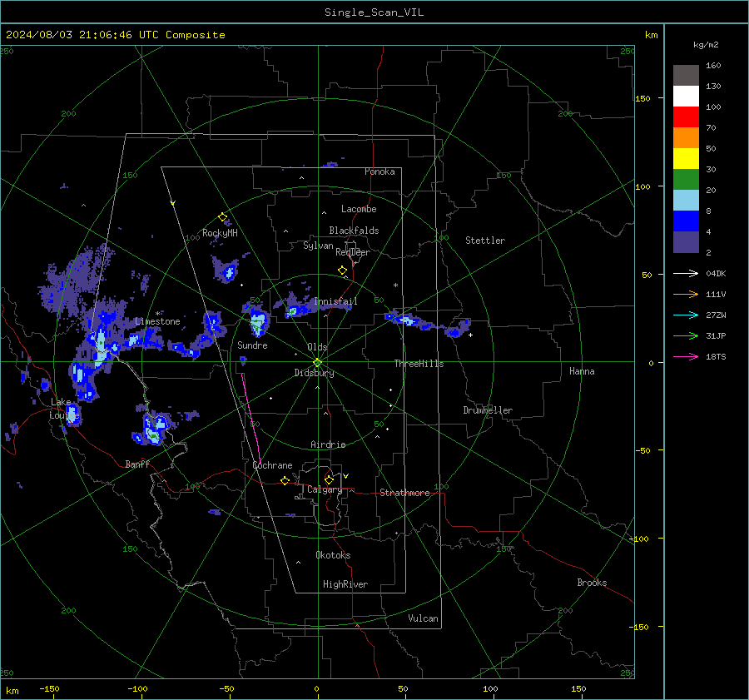Click the Airdrie city label
Image resolution: width=749 pixels, height=700 pixels.
coord(328,444)
